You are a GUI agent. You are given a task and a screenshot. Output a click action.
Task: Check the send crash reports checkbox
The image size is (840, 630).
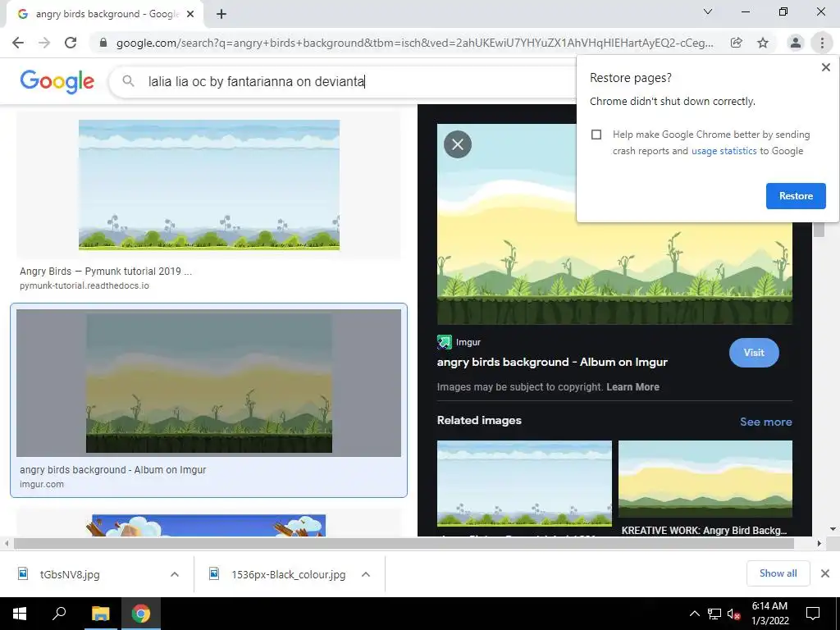point(596,135)
